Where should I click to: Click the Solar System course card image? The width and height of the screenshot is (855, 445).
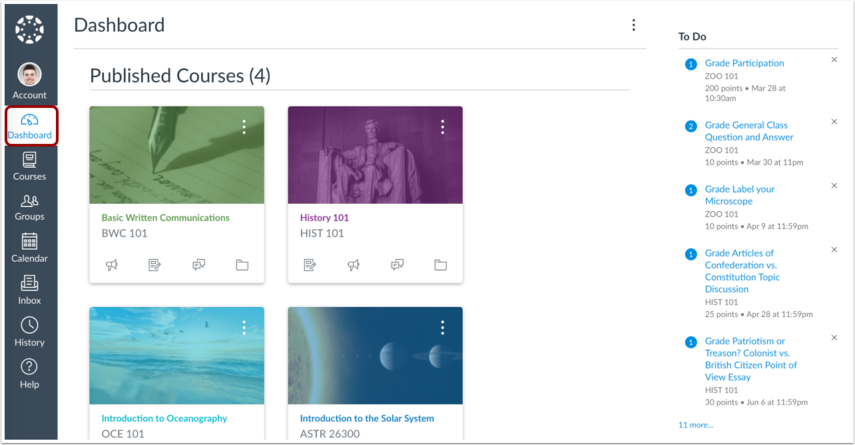tap(375, 356)
